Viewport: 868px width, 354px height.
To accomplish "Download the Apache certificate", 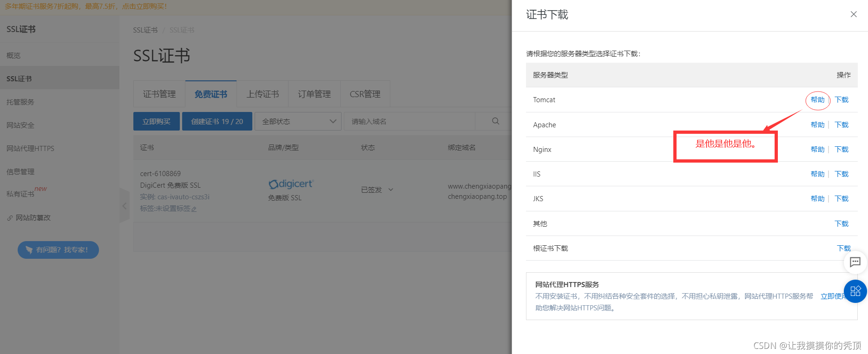I will pos(842,125).
